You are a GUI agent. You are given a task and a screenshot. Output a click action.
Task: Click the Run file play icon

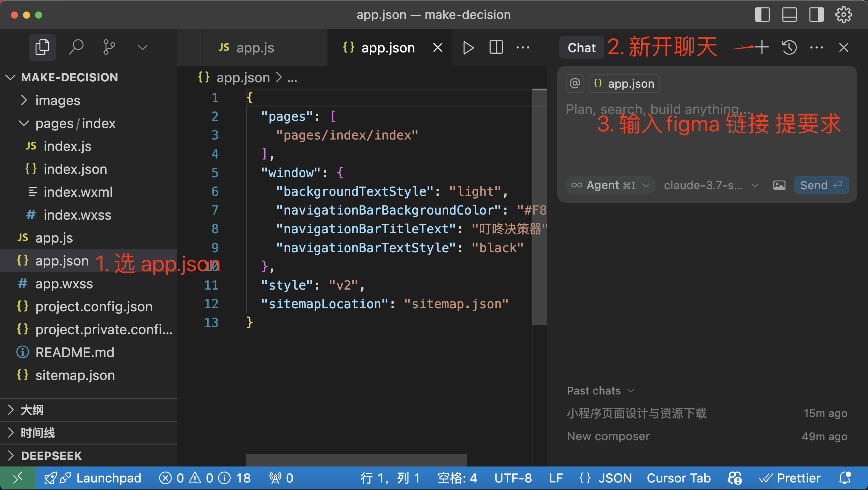pos(468,48)
